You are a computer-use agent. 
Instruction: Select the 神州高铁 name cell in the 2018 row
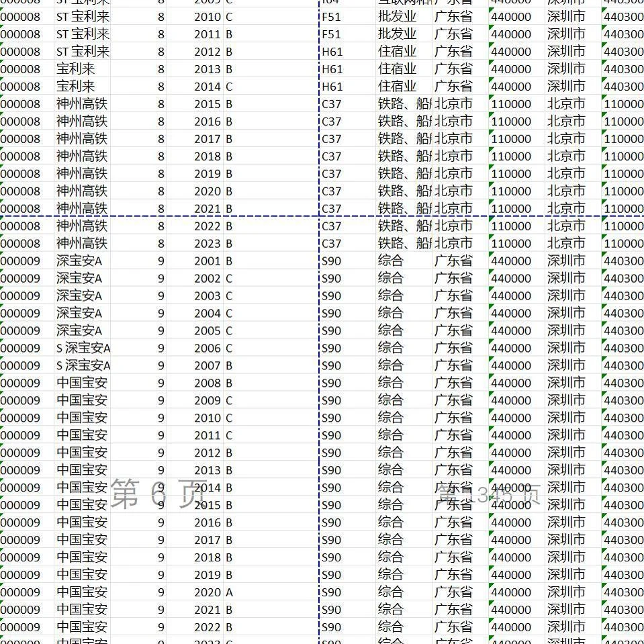82,156
